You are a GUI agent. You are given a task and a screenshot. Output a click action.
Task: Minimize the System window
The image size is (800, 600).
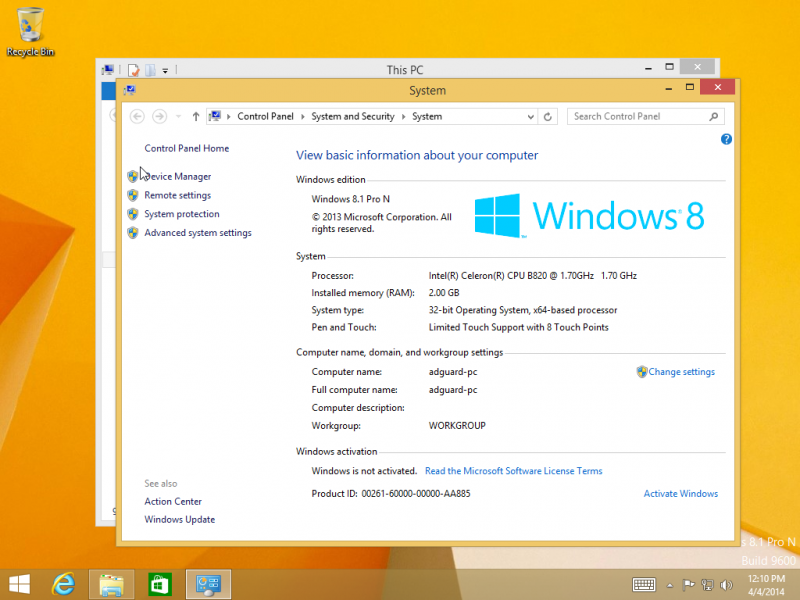668,88
